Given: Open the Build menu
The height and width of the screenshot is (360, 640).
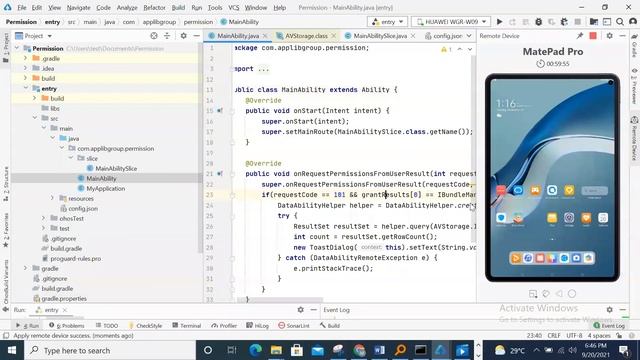Looking at the screenshot, I should click(178, 7).
